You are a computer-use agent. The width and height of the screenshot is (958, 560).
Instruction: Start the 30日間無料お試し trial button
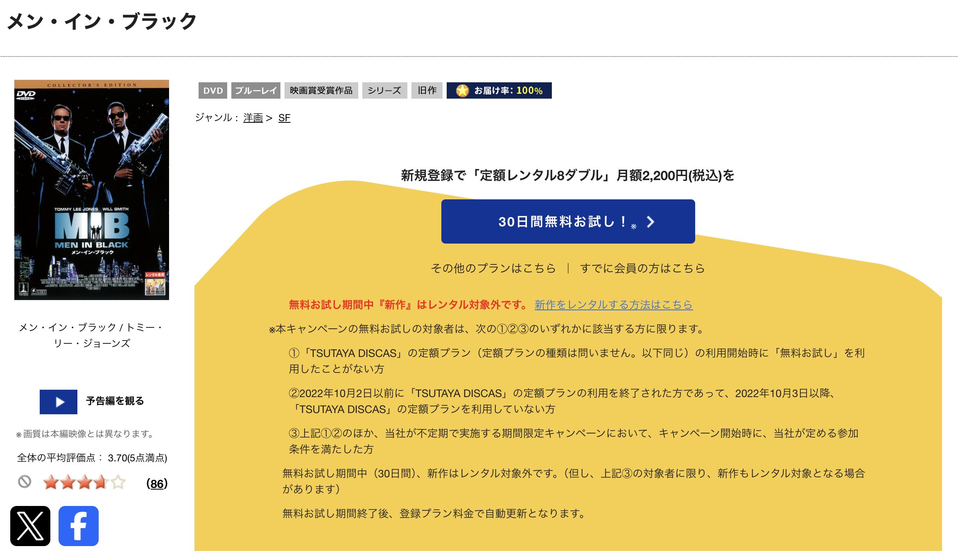(x=568, y=221)
